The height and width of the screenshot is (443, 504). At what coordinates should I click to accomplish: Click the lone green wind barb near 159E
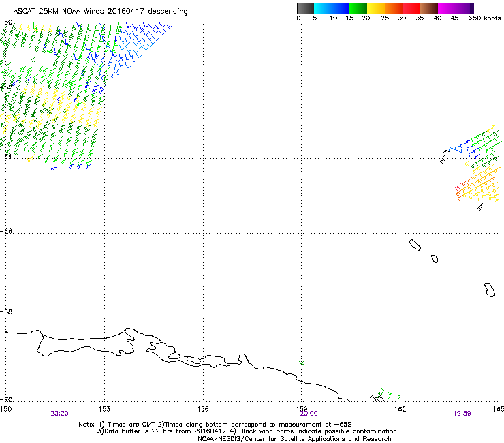click(x=302, y=363)
